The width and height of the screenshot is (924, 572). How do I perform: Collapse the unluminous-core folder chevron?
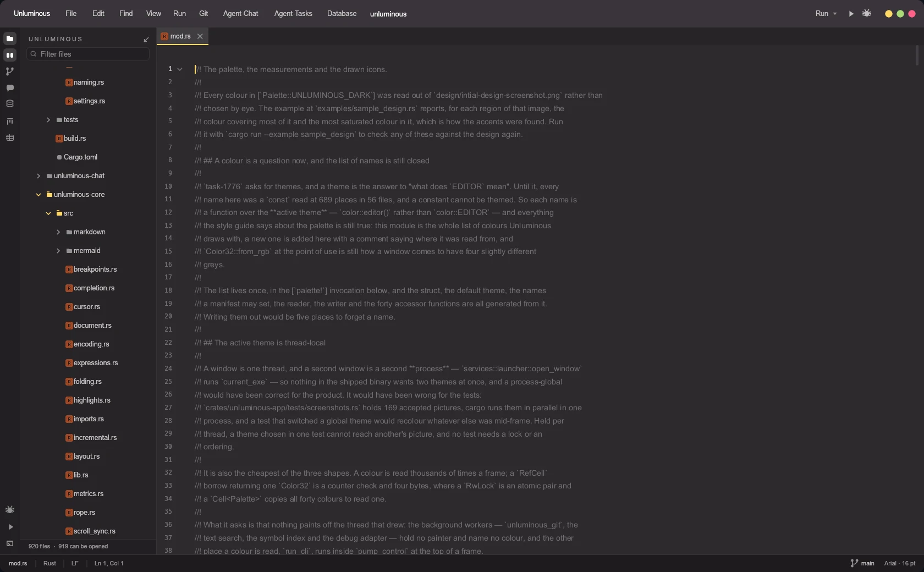coord(38,195)
